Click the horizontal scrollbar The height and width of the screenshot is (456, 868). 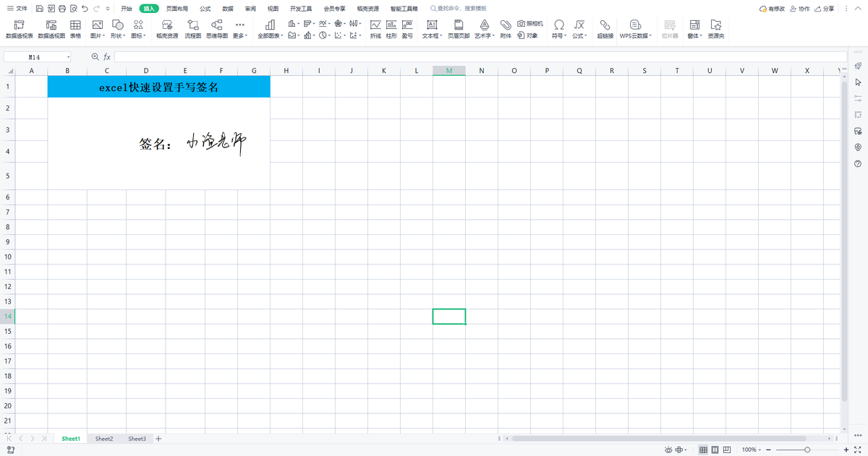point(659,439)
